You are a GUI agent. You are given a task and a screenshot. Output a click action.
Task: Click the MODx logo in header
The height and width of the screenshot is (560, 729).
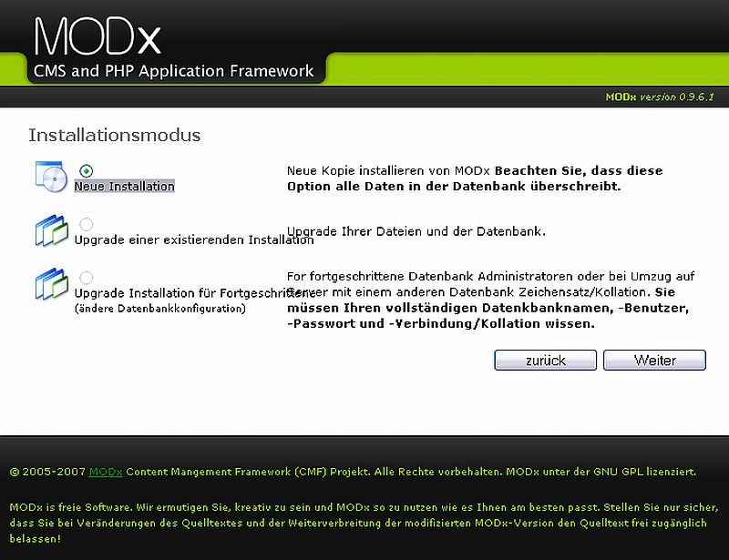98,36
